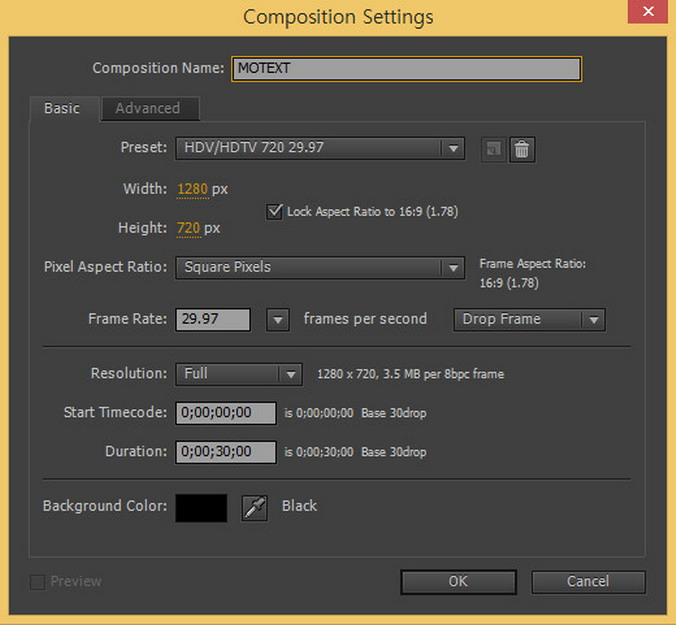Close the Composition Settings dialog
Viewport: 676px width, 625px height.
(x=648, y=11)
